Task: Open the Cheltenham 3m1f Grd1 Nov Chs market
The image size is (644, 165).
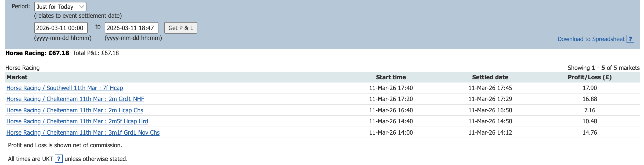Action: tap(83, 133)
